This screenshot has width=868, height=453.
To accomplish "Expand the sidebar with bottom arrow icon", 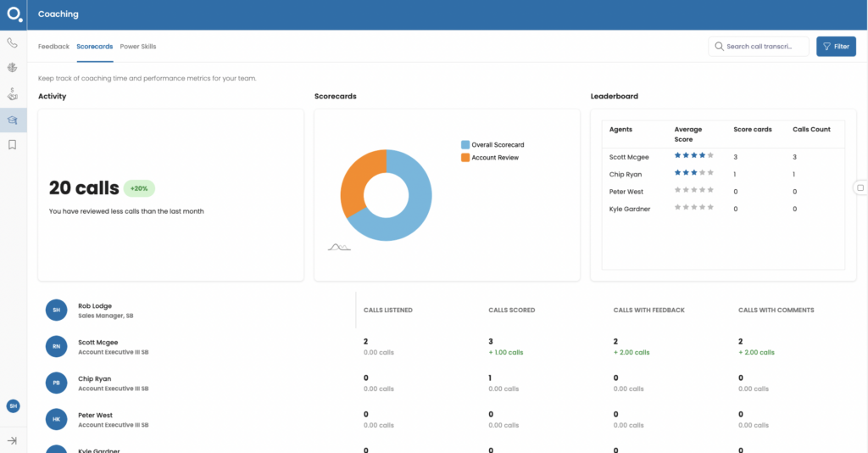I will coord(13,440).
